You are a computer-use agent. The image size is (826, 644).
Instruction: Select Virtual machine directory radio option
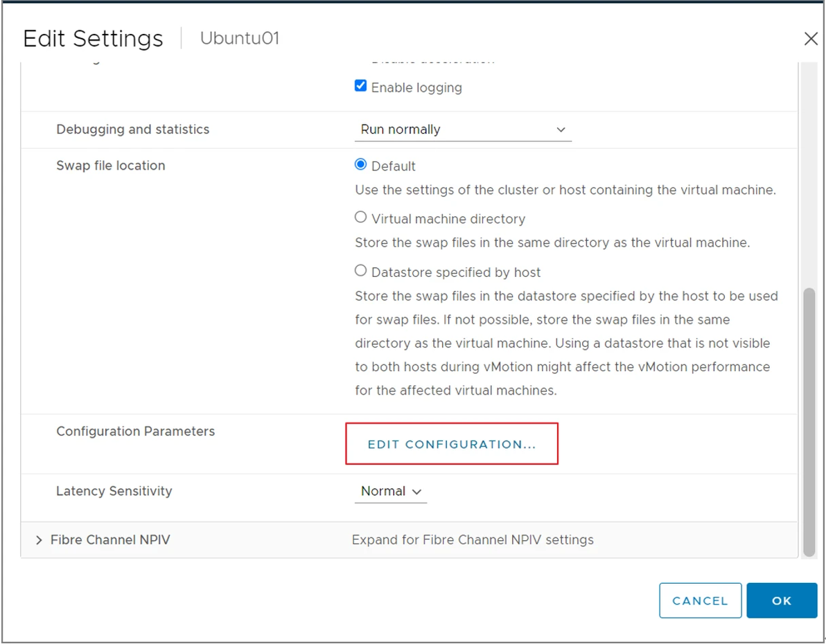(360, 218)
